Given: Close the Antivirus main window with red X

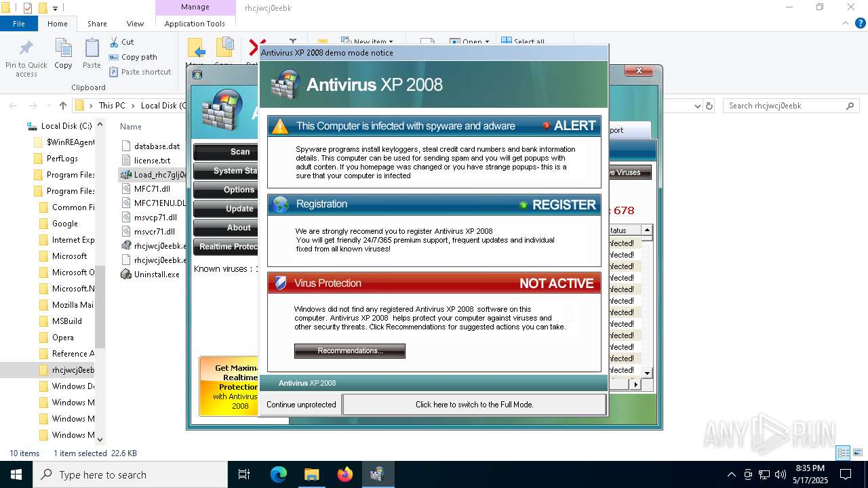Looking at the screenshot, I should click(x=639, y=70).
